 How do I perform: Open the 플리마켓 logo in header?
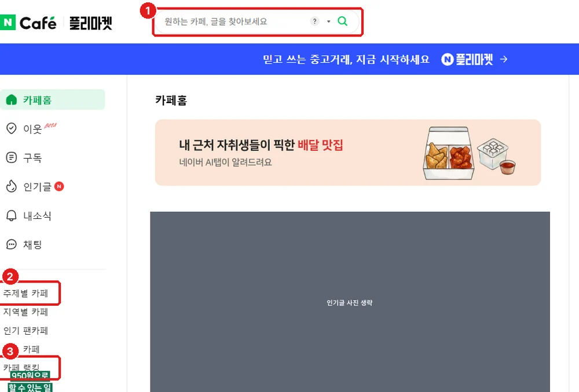point(91,23)
